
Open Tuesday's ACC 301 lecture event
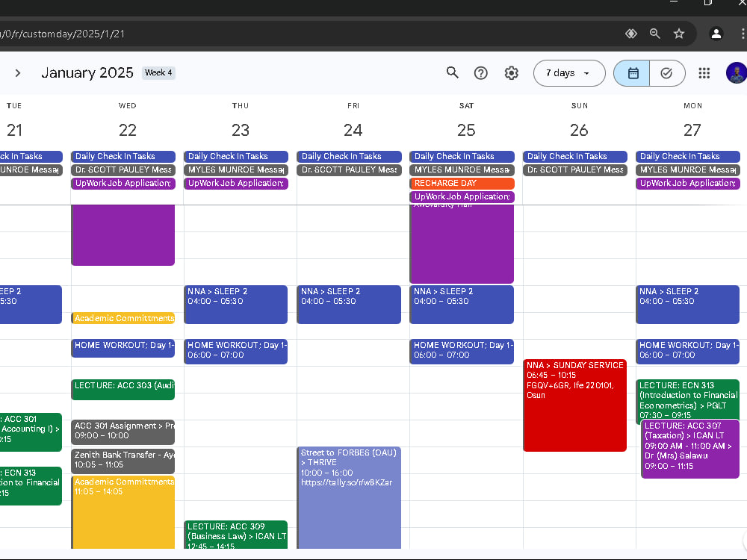(x=31, y=432)
